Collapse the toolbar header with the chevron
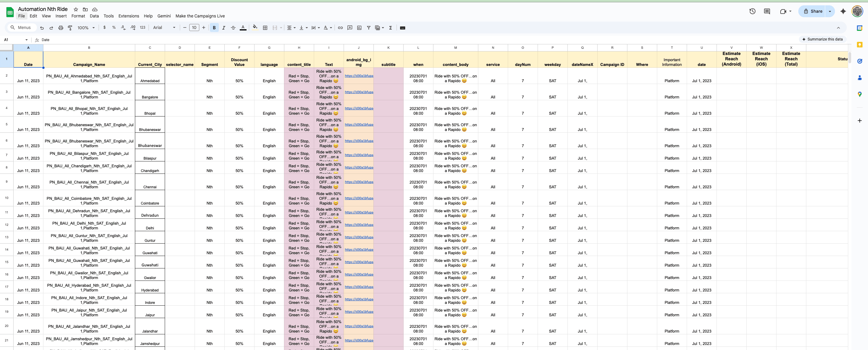 click(x=838, y=28)
